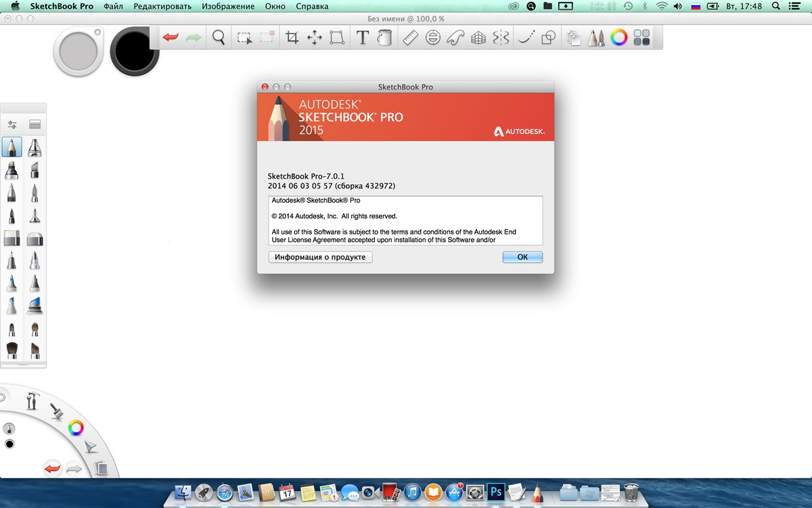Toggle the Steady Stroke tool
812x508 pixels.
526,38
